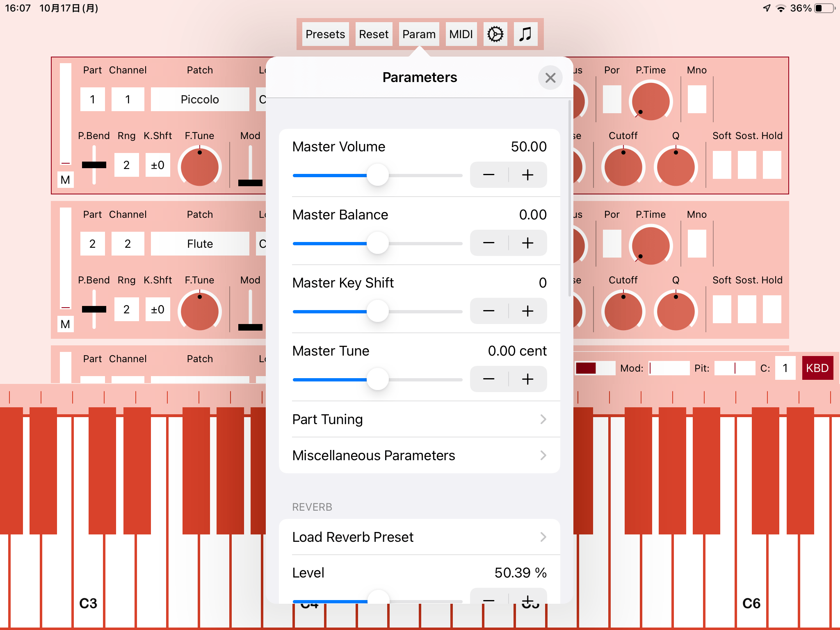Image resolution: width=840 pixels, height=630 pixels.
Task: Click the Master Balance slider thumb
Action: [377, 243]
